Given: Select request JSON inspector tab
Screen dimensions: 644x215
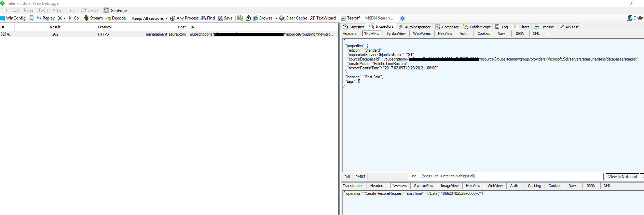Looking at the screenshot, I should [x=520, y=33].
